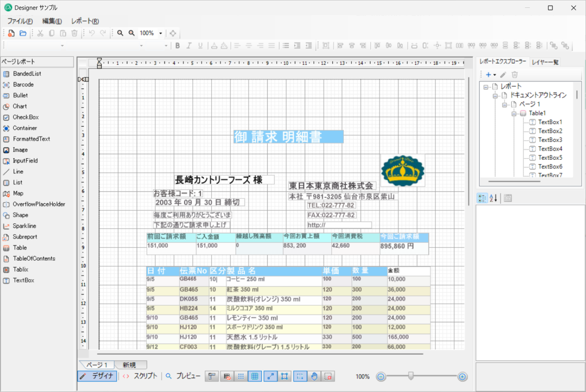Sort properties alphabetically with A-Z icon
The image size is (586, 392).
pyautogui.click(x=493, y=198)
